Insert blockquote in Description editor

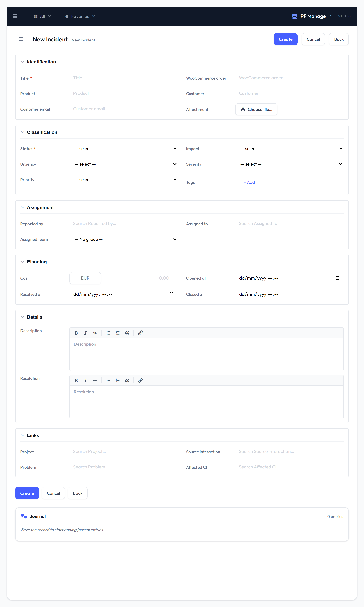tap(127, 333)
